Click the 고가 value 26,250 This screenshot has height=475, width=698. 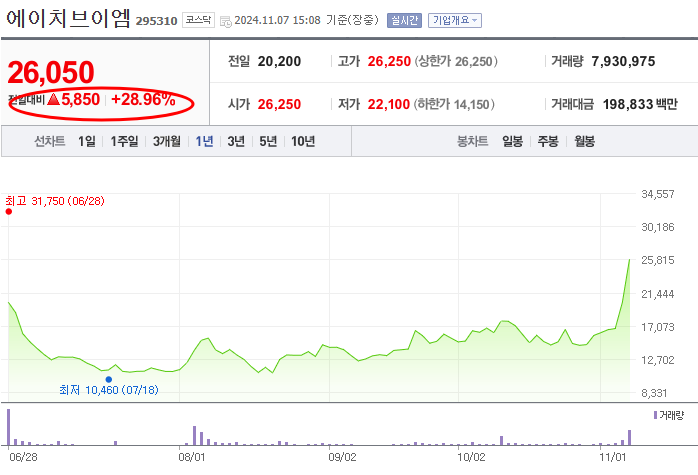click(x=389, y=61)
